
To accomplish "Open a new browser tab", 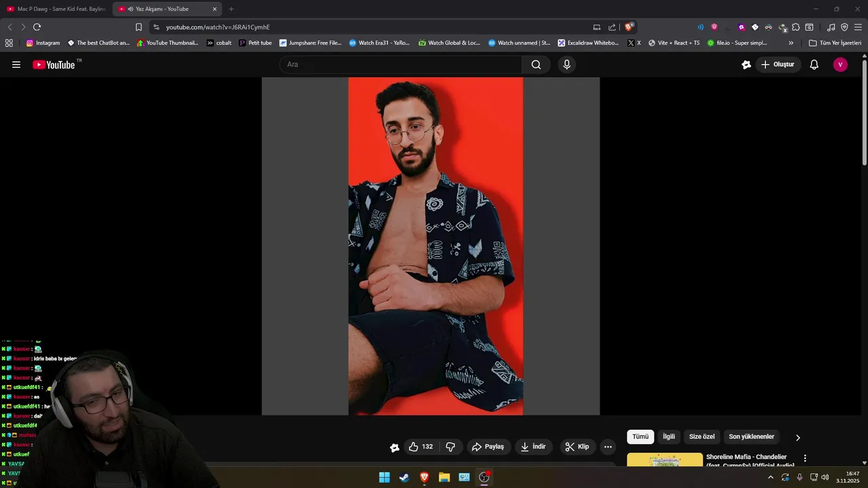I will pos(231,9).
